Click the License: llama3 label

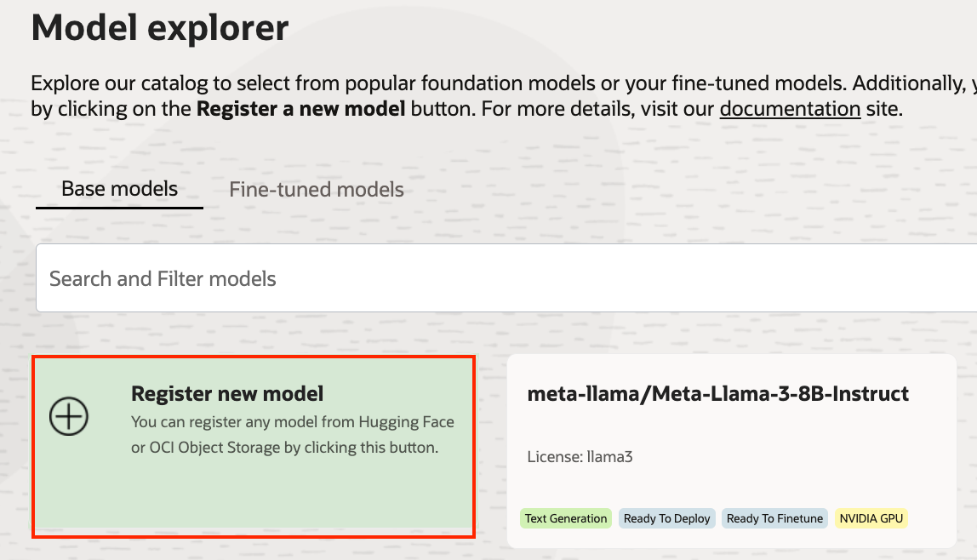tap(580, 457)
